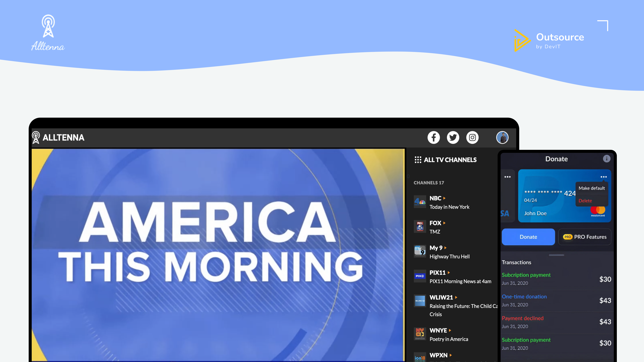Click the grid icon beside All TV Channels
This screenshot has height=362, width=644.
[x=418, y=160]
